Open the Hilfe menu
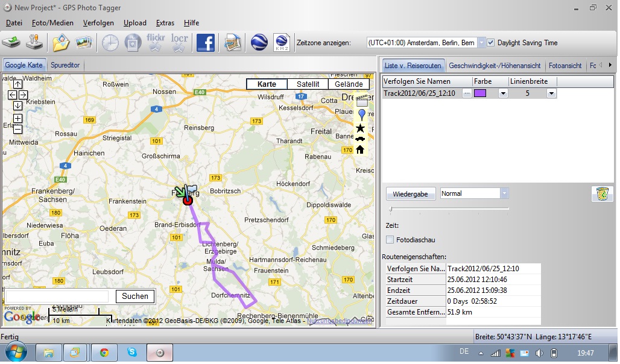 (191, 23)
